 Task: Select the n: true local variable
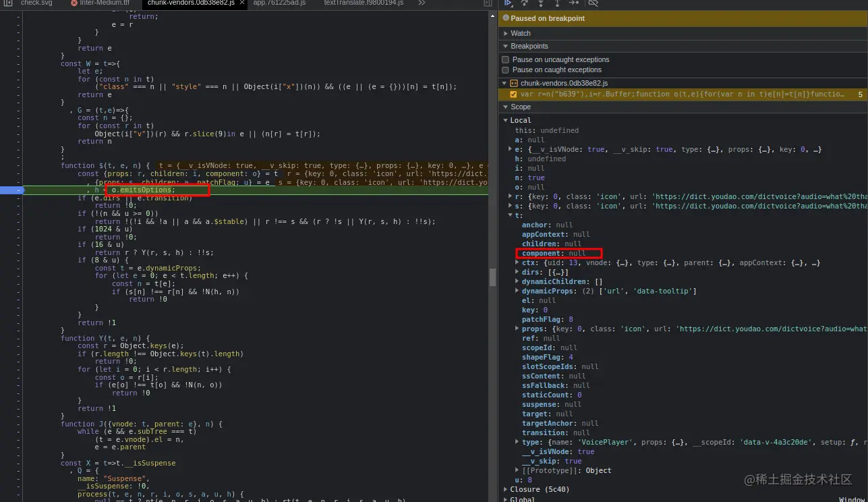point(529,177)
